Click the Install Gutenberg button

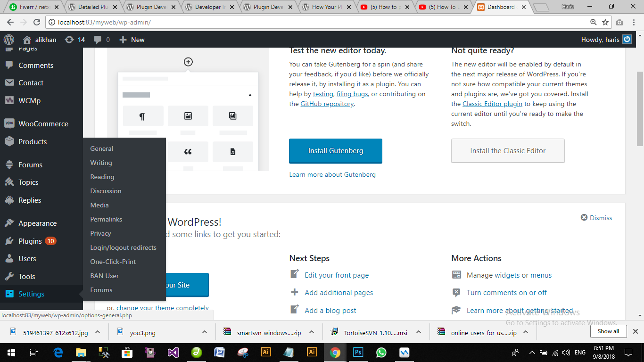coord(335,151)
